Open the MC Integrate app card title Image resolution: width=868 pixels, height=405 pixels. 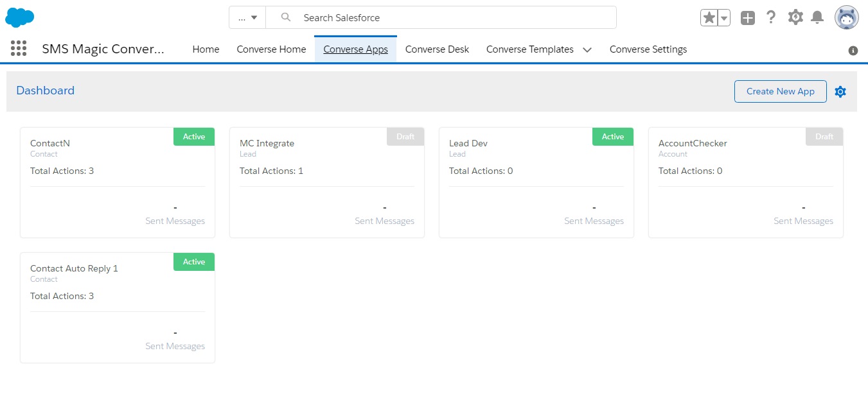pos(267,143)
